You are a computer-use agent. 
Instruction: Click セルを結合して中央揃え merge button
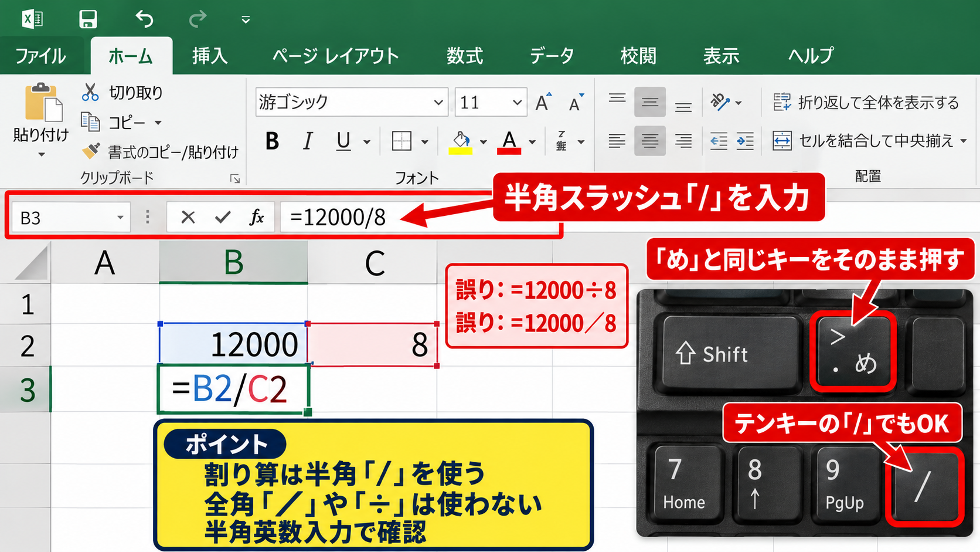[x=863, y=141]
